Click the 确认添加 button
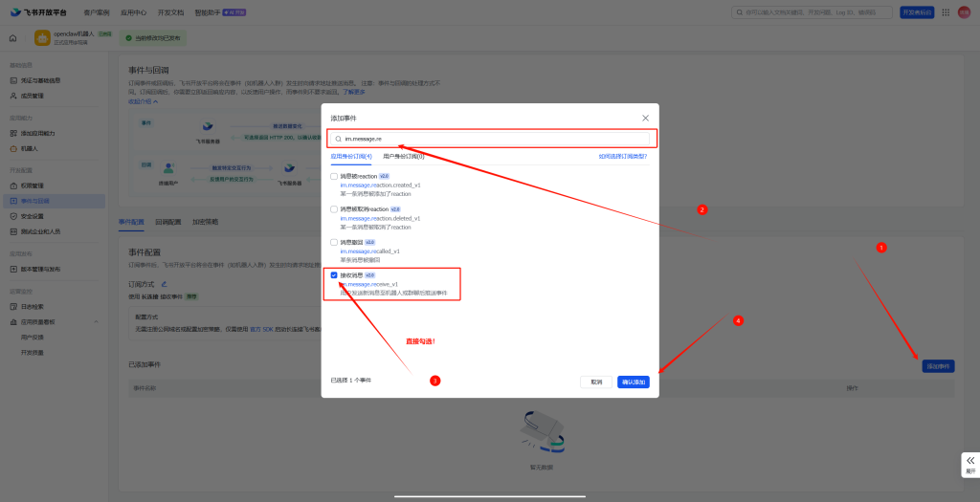The image size is (980, 502). [634, 382]
